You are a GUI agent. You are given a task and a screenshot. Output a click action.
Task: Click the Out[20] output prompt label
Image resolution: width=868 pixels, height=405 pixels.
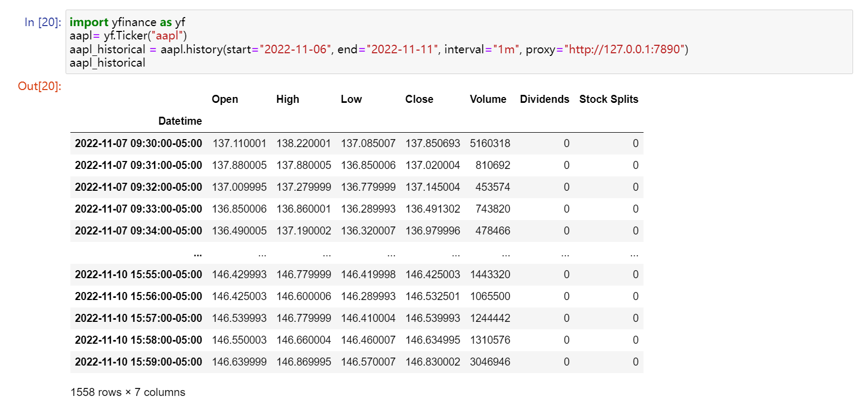[x=39, y=86]
